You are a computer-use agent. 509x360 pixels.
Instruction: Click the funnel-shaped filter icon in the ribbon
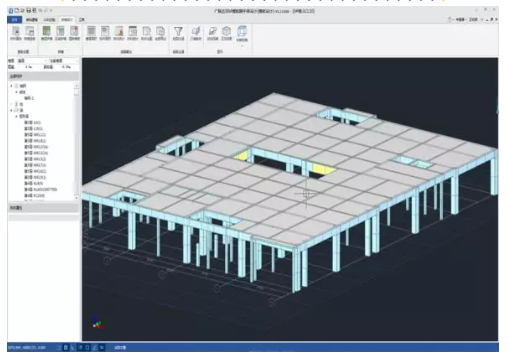coord(178,32)
